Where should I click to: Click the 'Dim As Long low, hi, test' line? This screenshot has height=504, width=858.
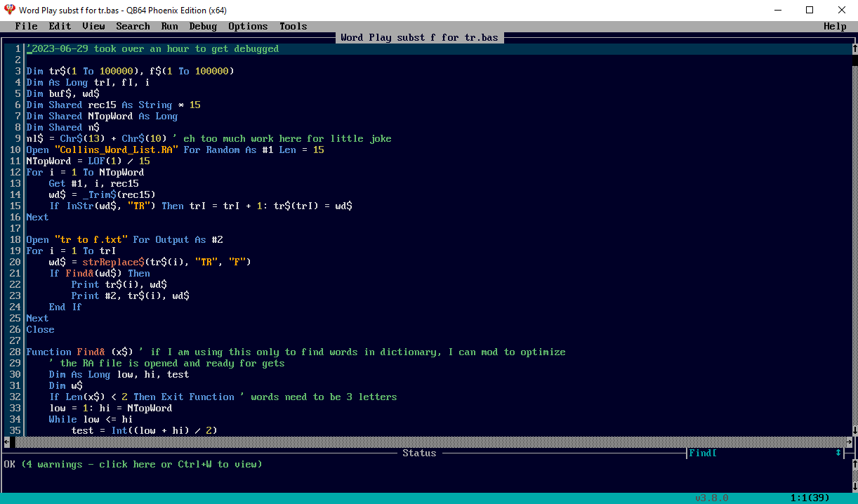point(119,375)
